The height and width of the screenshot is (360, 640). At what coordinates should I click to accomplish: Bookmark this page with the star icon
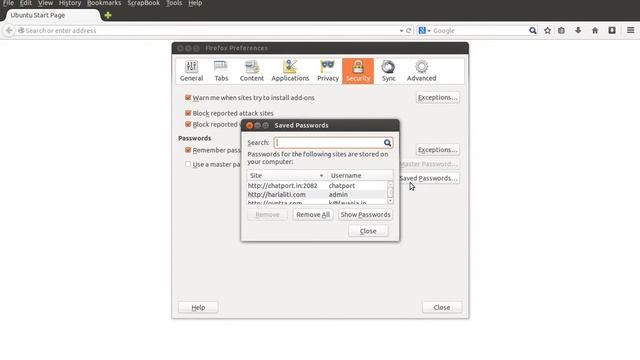[x=547, y=31]
